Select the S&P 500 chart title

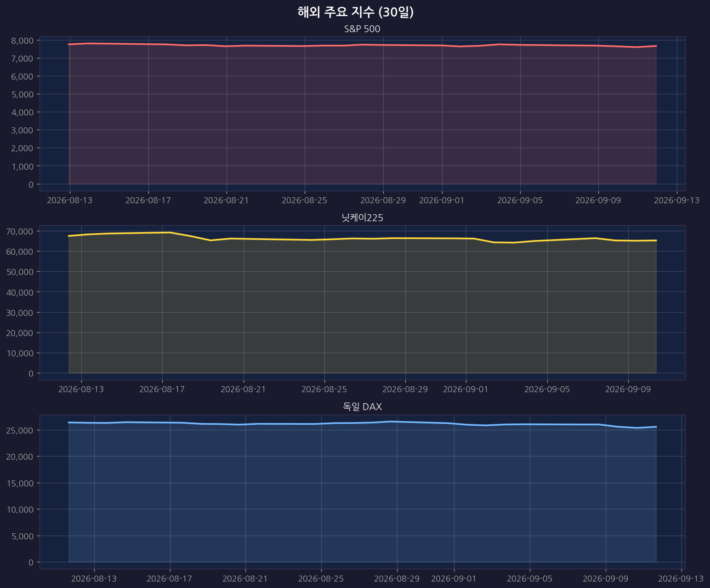[x=362, y=29]
